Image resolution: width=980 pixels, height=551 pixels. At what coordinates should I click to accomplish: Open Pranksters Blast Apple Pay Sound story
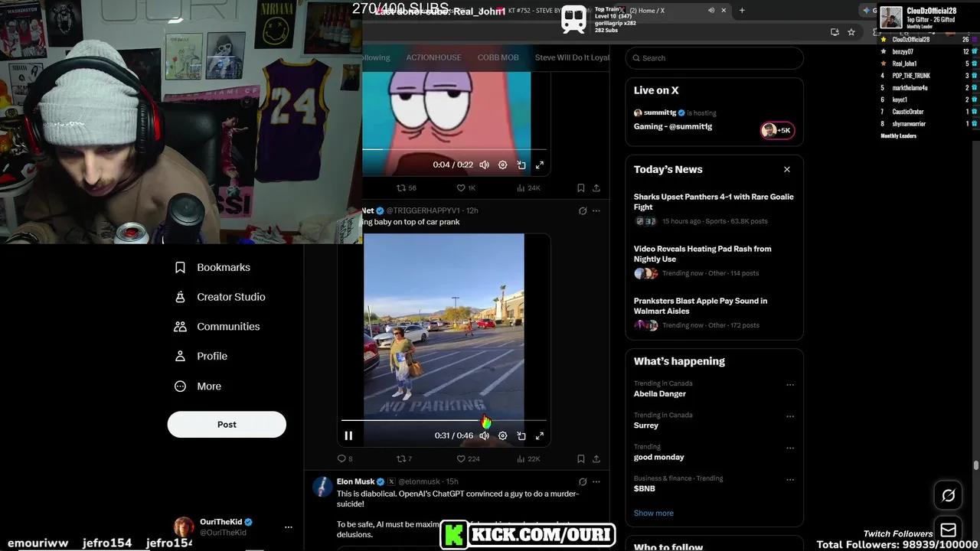click(714, 313)
